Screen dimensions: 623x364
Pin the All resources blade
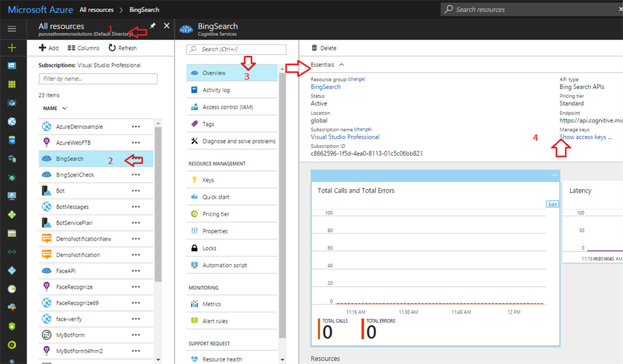(x=153, y=26)
